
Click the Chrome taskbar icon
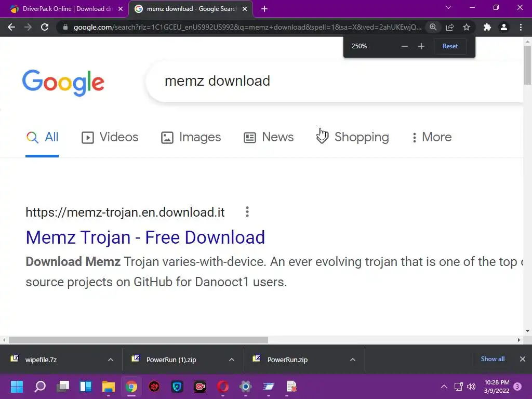pyautogui.click(x=131, y=387)
